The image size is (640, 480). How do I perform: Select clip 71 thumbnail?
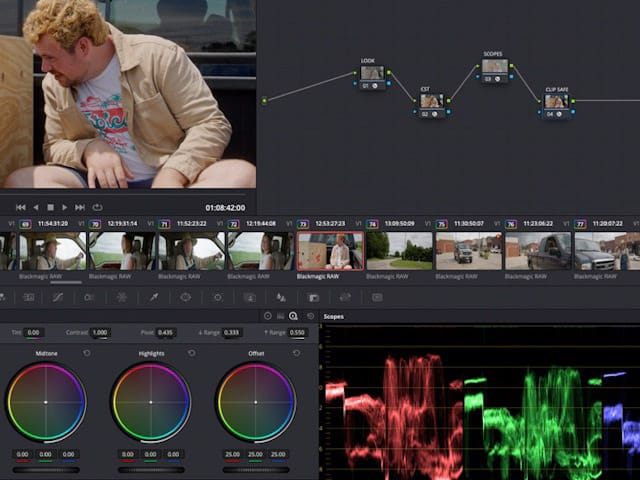(x=191, y=251)
